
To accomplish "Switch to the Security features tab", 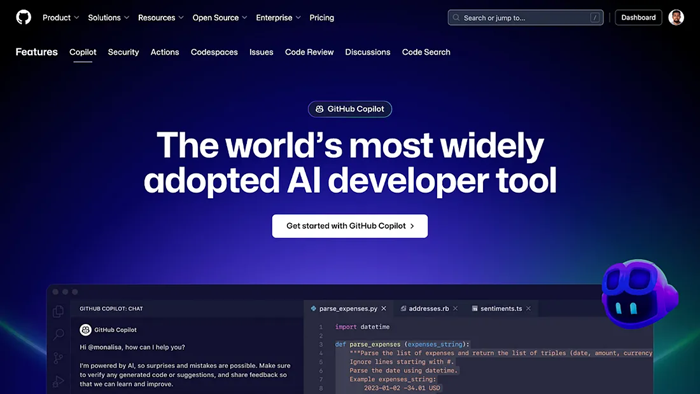I will [x=123, y=52].
